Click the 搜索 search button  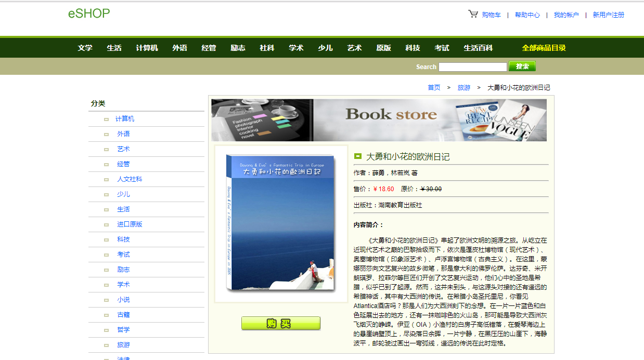(522, 66)
